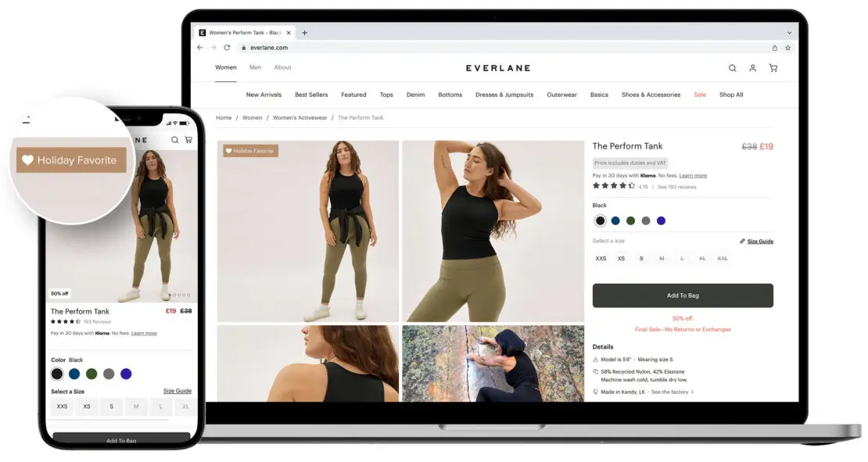Tap the search icon on the phone screen
Image resolution: width=868 pixels, height=462 pixels.
174,140
